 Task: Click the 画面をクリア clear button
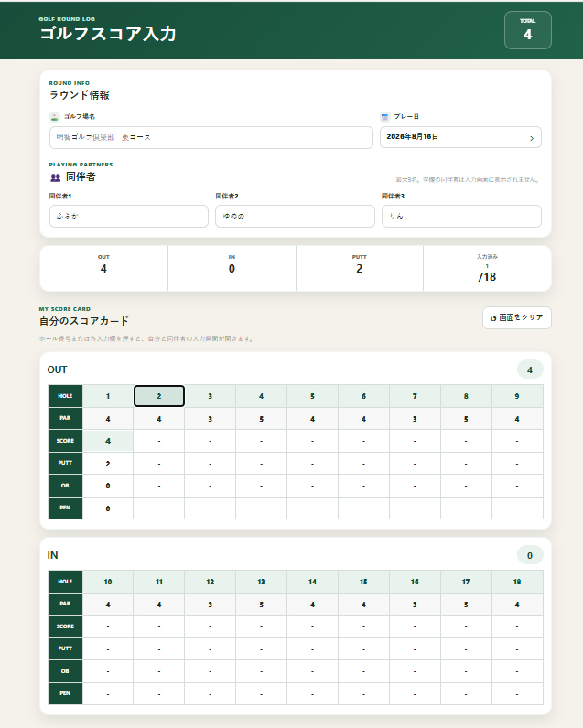click(516, 317)
